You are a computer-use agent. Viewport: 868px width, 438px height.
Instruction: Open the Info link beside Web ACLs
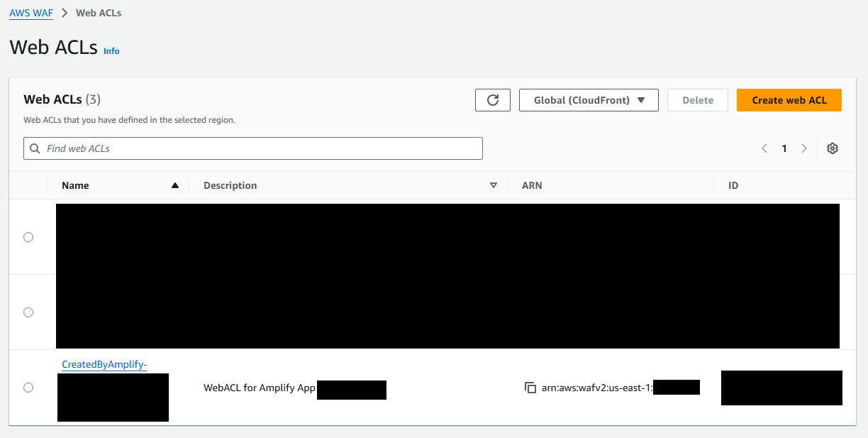[111, 51]
